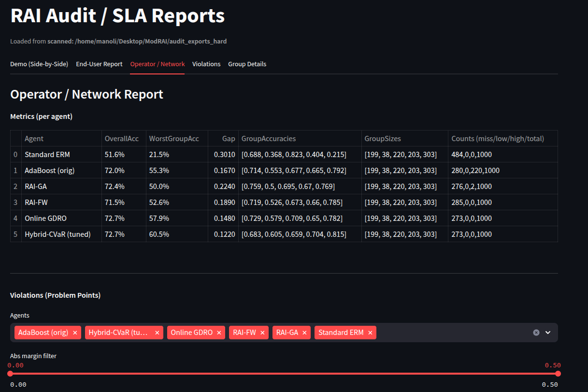Remove the RAI-GA agent tag
The image size is (588, 392).
(x=304, y=333)
